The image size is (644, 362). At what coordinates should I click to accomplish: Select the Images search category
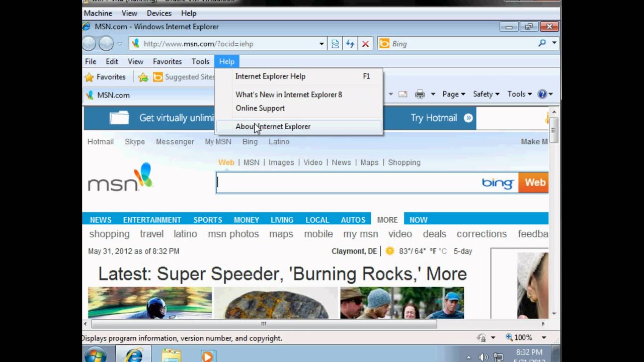pos(281,162)
